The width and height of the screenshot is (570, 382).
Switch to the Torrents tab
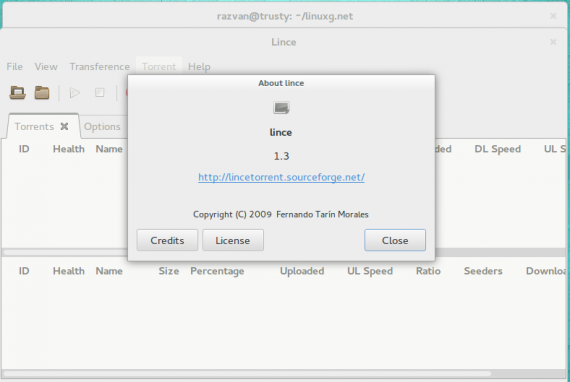[x=34, y=126]
